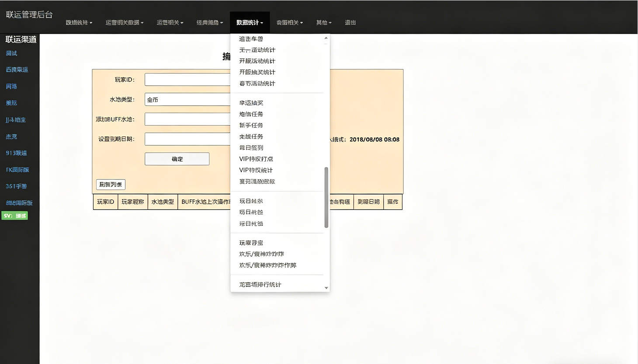The height and width of the screenshot is (364, 638).
Task: Expand the 客服相关 dropdown
Action: click(289, 22)
